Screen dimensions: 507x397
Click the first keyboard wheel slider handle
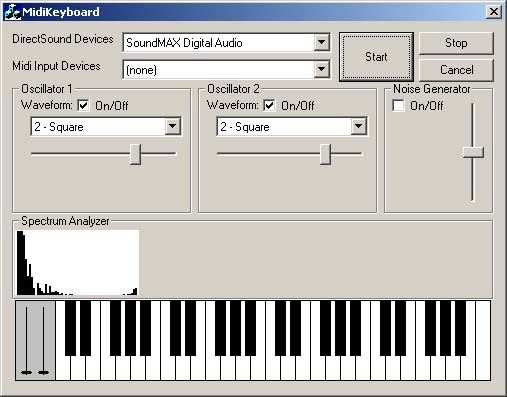click(26, 372)
